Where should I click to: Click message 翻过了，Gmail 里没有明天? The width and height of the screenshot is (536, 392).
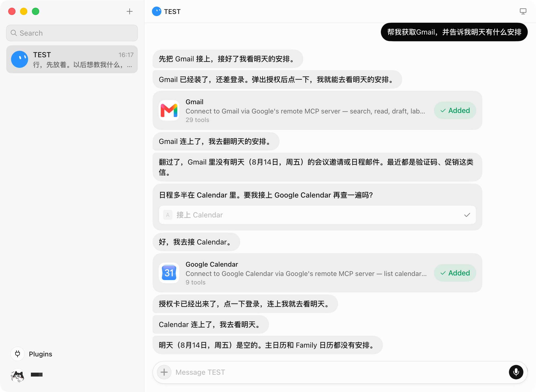[x=317, y=167]
